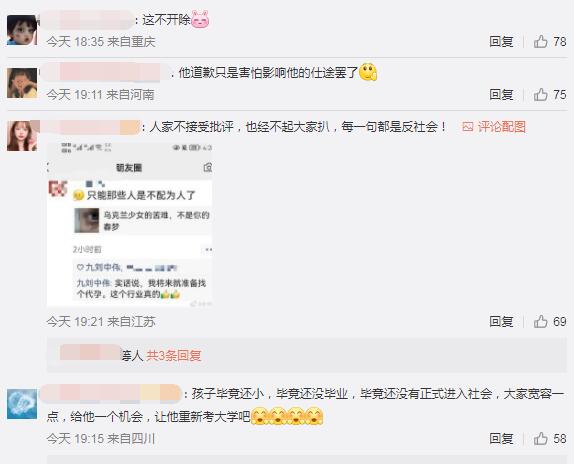Viewport: 574px width, 464px height.
Task: Expand 共3条回复 replies
Action: (x=174, y=355)
